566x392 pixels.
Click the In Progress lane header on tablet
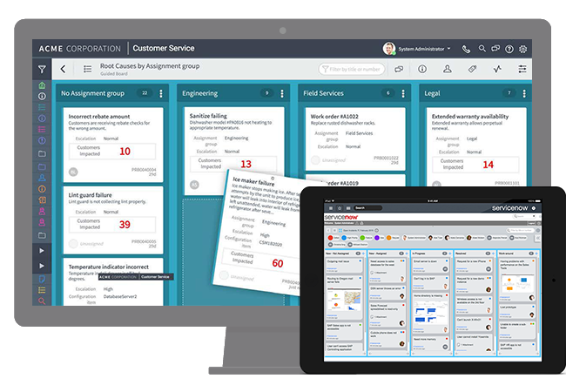[432, 253]
